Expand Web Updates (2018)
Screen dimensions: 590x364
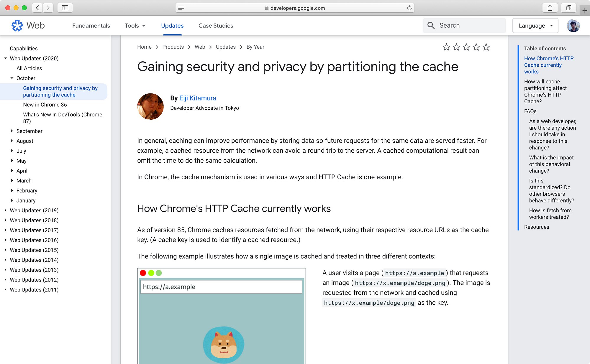pos(5,220)
